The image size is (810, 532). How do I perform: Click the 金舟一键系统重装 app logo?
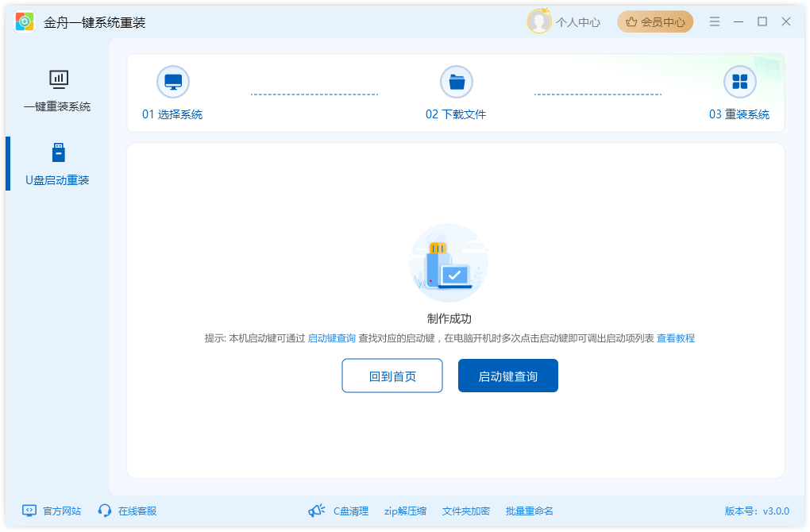(25, 21)
